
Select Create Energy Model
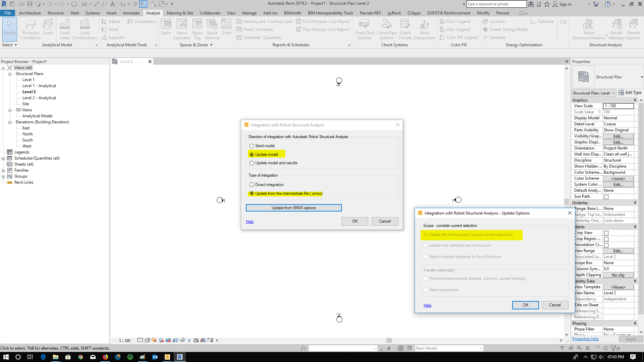tap(505, 29)
